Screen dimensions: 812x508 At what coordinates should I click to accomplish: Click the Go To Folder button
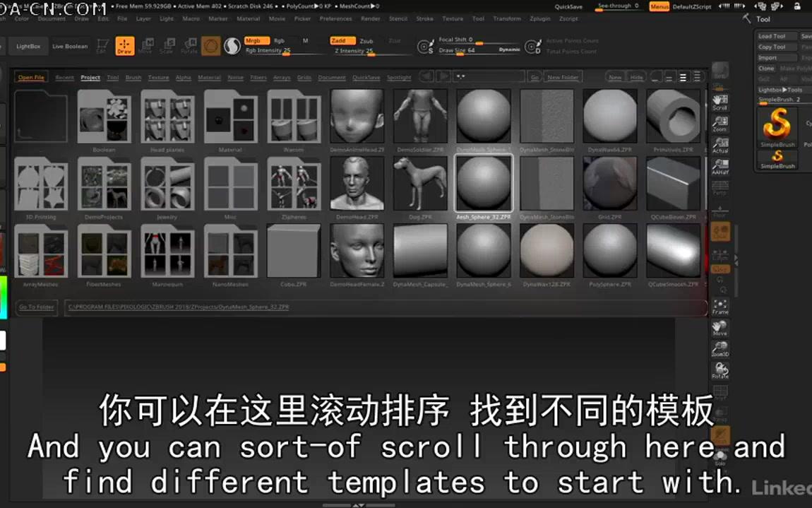(x=35, y=307)
